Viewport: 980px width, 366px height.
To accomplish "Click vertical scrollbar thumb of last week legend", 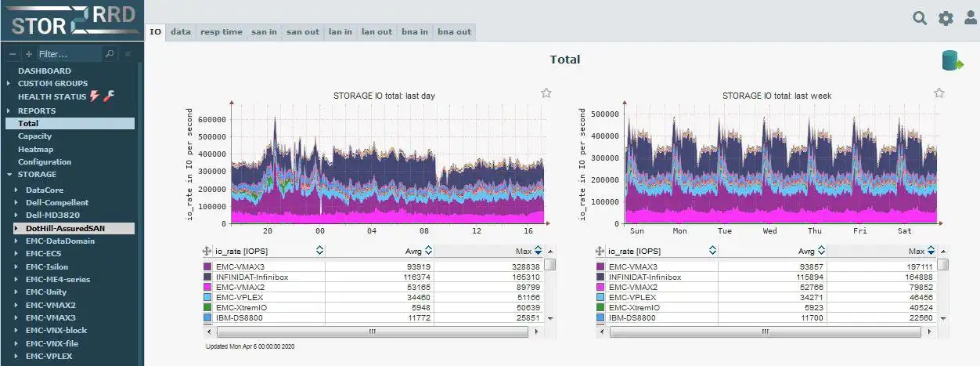I will point(942,265).
